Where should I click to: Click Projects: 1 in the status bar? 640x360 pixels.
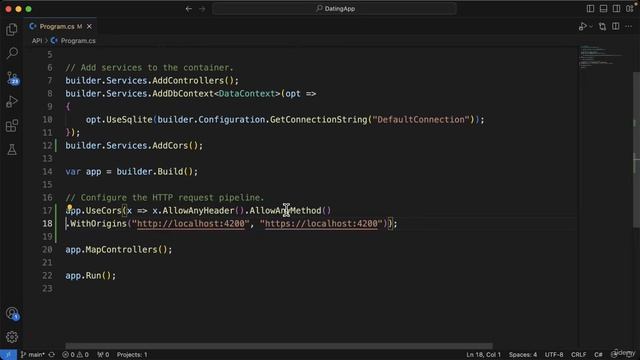(x=132, y=355)
